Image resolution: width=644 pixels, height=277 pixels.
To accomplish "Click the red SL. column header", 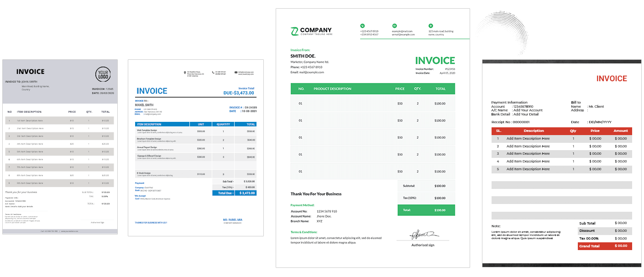I will 498,131.
